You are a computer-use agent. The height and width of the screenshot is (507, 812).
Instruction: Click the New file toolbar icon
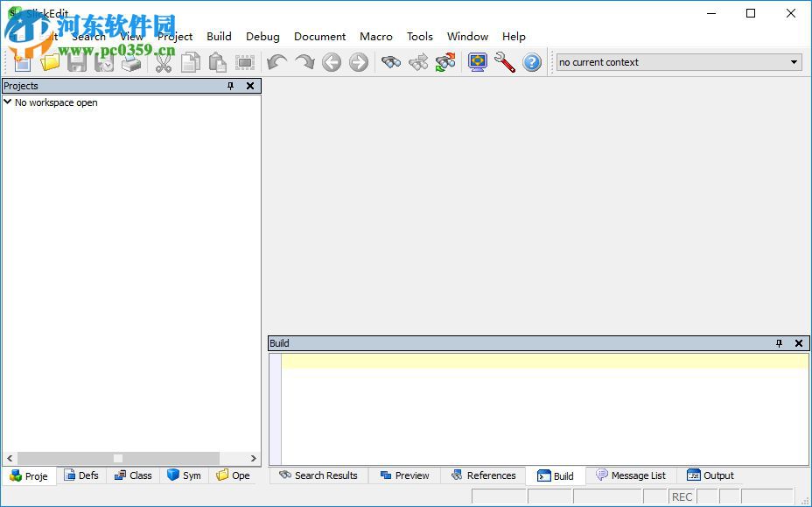(x=23, y=62)
